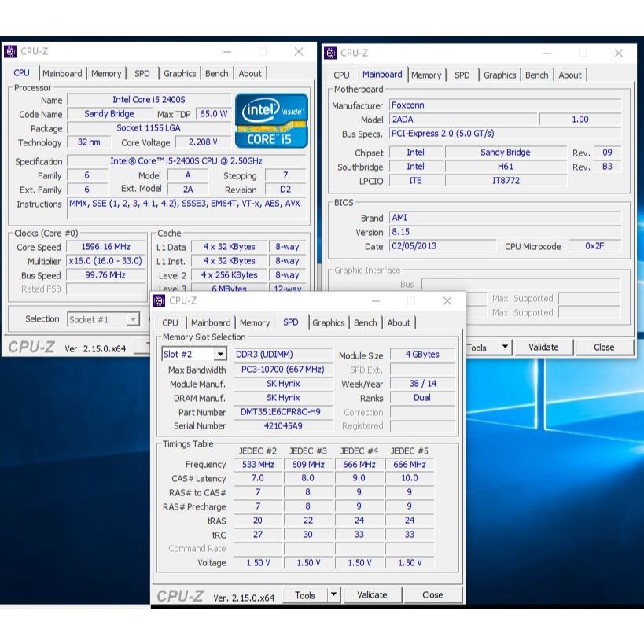Click Tools button in the SPD window
The height and width of the screenshot is (644, 644).
[305, 595]
